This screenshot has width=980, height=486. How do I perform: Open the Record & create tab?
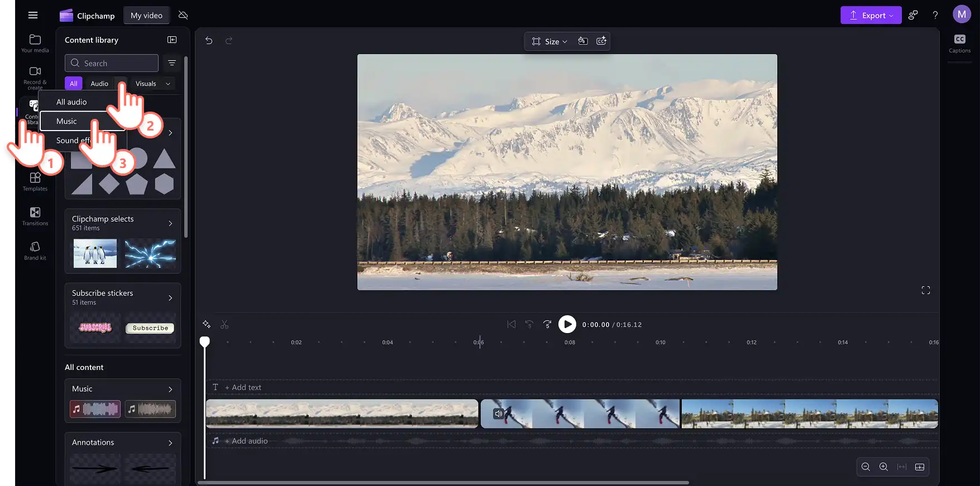pyautogui.click(x=35, y=78)
